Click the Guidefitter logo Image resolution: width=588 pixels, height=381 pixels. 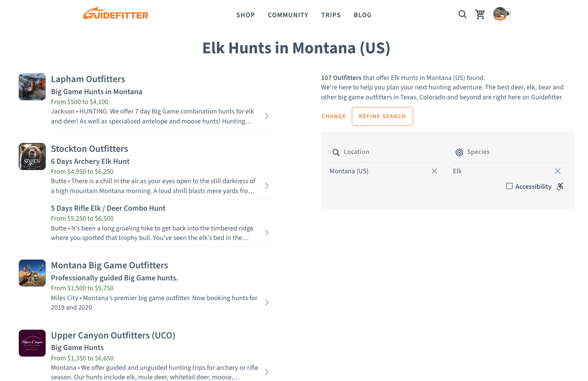[115, 13]
